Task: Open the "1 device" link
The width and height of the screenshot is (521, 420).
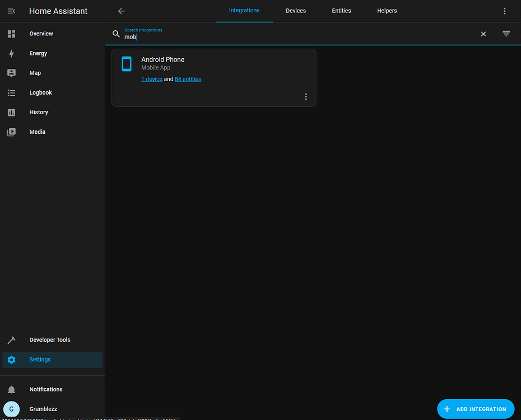Action: pyautogui.click(x=151, y=79)
